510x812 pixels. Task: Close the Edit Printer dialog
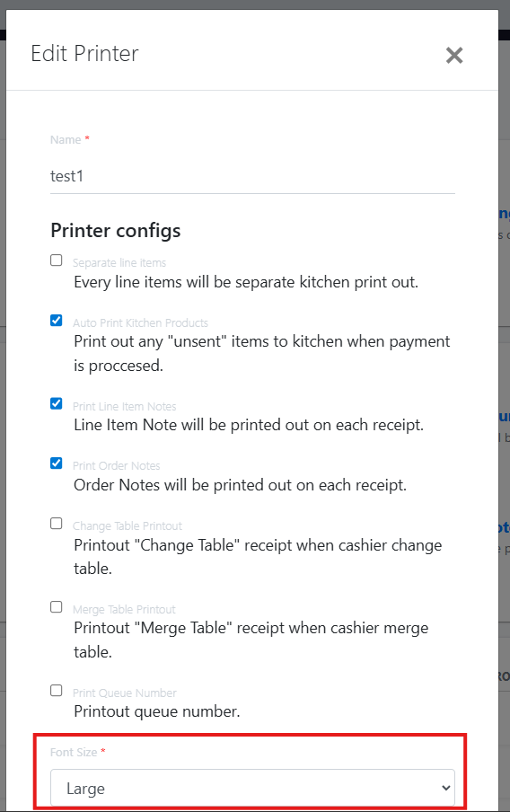(x=454, y=55)
